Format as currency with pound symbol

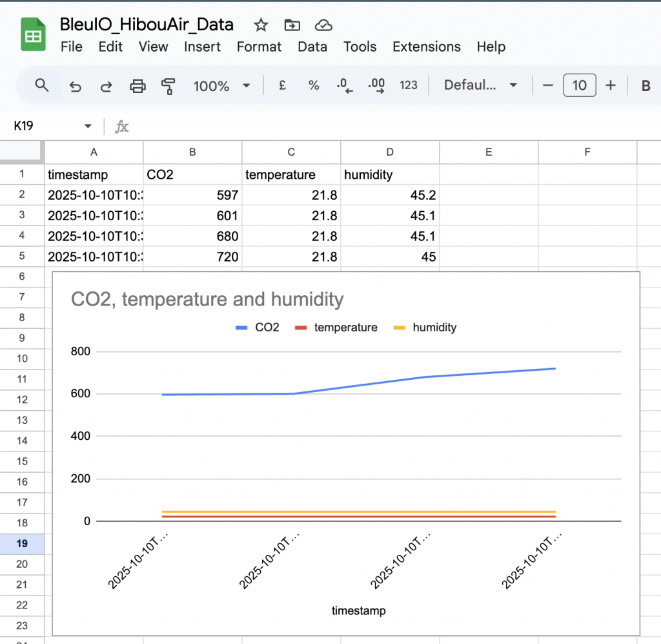click(282, 85)
